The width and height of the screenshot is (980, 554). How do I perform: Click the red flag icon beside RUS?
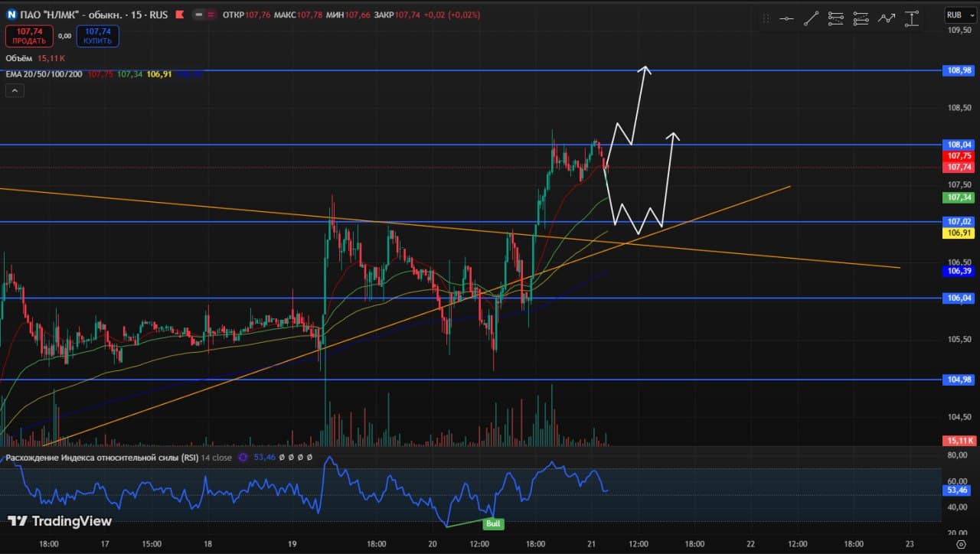pos(179,15)
